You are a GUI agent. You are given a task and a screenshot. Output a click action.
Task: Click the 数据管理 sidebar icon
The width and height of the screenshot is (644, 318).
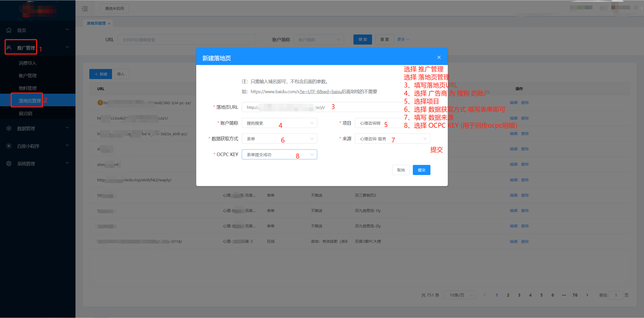[x=9, y=128]
